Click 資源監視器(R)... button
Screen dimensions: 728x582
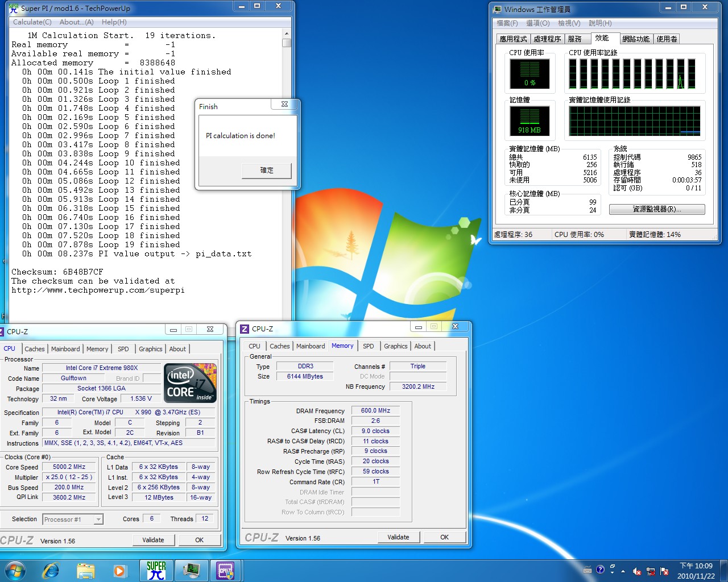pos(657,209)
